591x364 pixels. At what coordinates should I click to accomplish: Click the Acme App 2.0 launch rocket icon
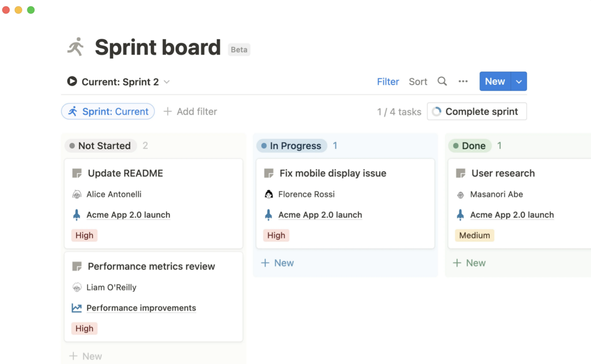click(77, 215)
